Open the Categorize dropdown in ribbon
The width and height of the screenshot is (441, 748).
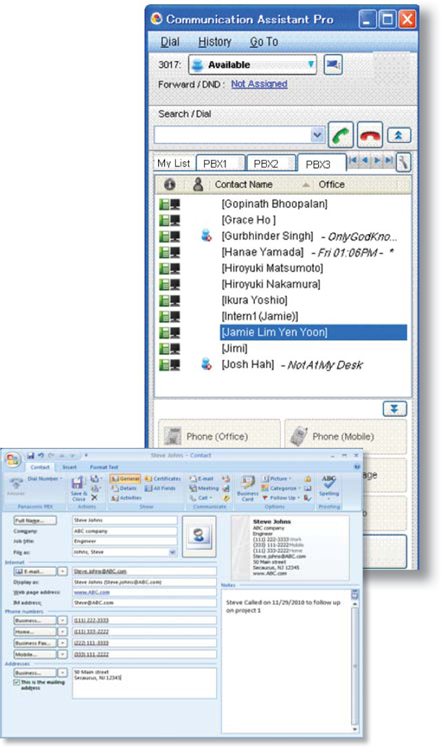pos(281,488)
